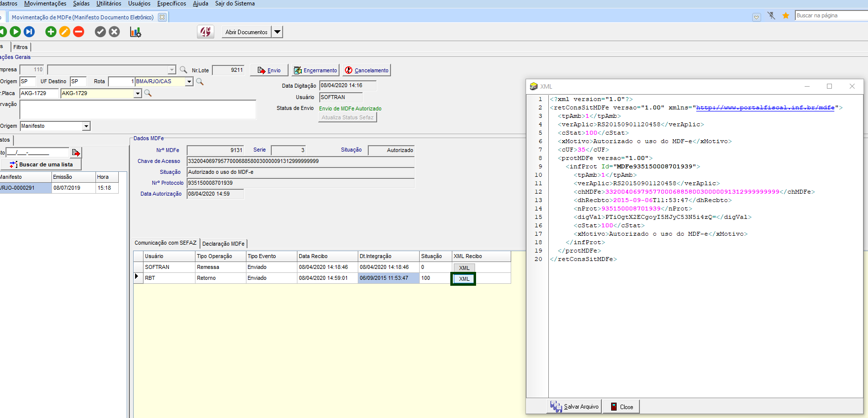This screenshot has height=418, width=868.
Task: Open the bar chart settings icon
Action: [135, 32]
